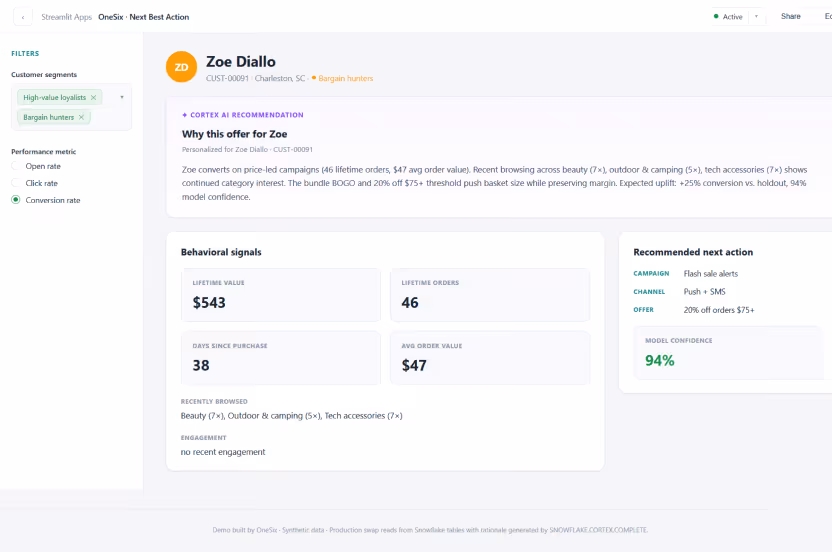Click the orange Bargain hunters segment dot
This screenshot has width=832, height=552.
[314, 78]
